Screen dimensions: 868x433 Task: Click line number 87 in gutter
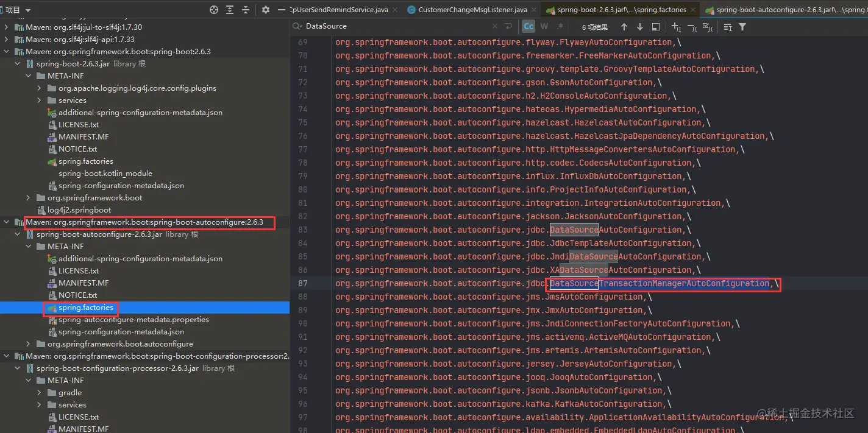[302, 283]
